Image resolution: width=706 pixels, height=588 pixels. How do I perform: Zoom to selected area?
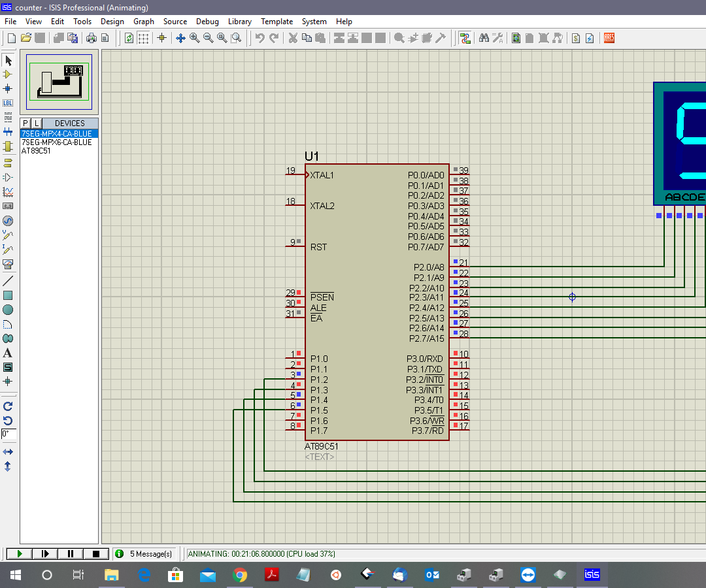coord(236,39)
